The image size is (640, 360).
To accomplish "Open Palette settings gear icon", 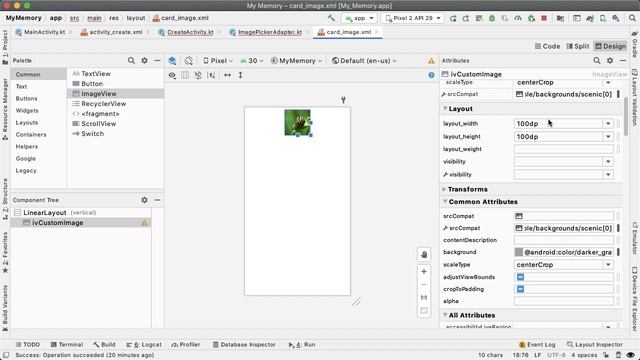I will click(x=144, y=60).
